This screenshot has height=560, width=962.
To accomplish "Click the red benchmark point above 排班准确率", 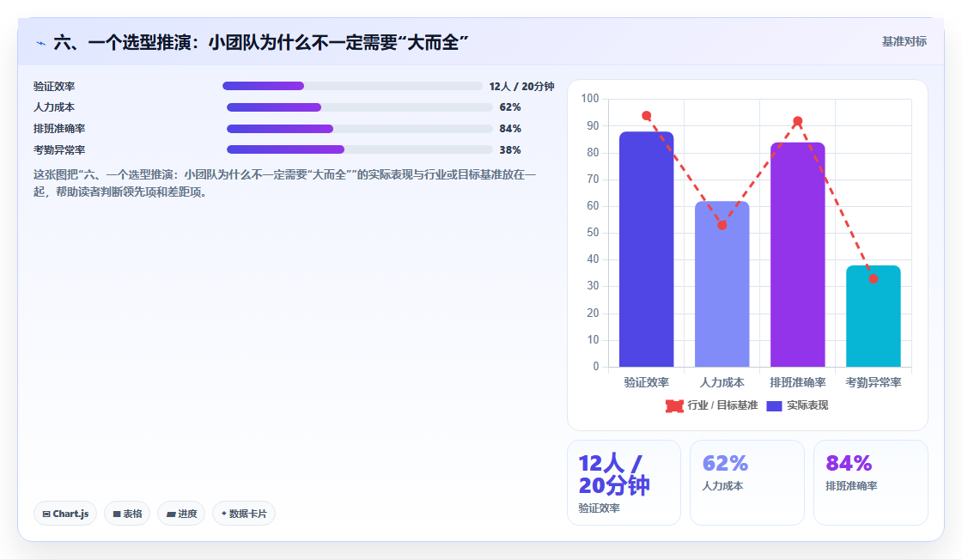I will tap(798, 121).
